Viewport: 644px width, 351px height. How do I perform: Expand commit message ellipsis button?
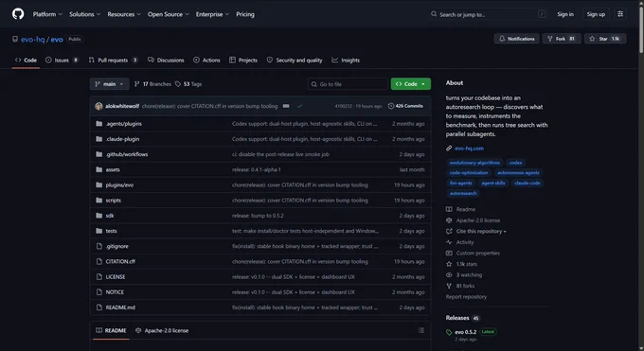[x=286, y=106]
